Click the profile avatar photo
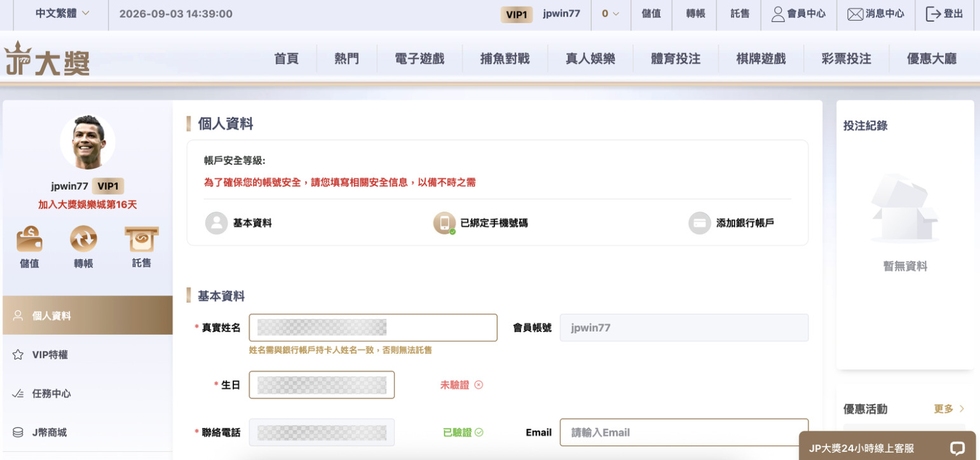 coord(88,142)
